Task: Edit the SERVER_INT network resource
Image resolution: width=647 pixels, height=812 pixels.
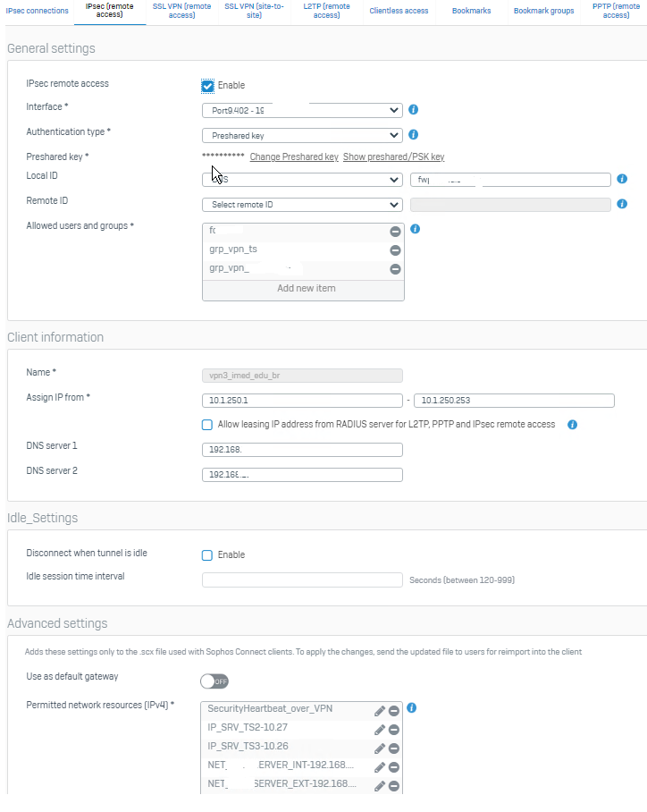Action: point(380,767)
